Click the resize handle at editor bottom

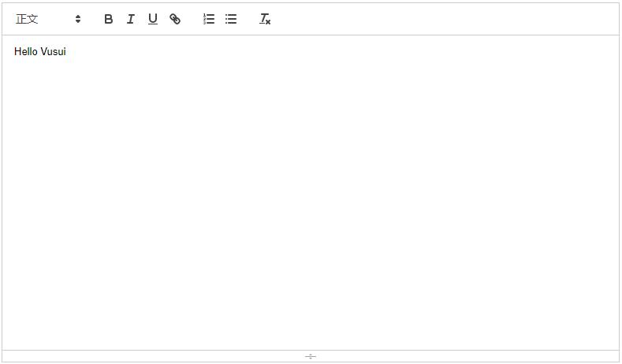point(311,356)
